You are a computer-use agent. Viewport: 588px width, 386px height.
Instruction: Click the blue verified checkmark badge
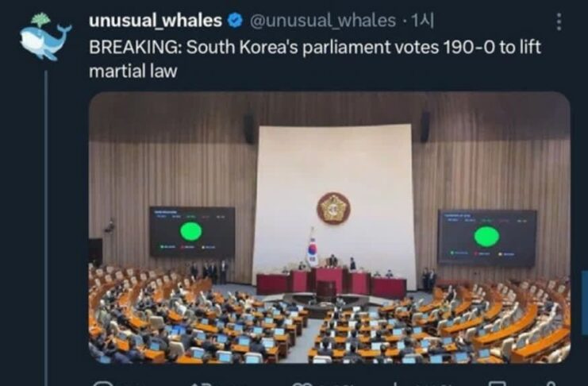pos(236,21)
